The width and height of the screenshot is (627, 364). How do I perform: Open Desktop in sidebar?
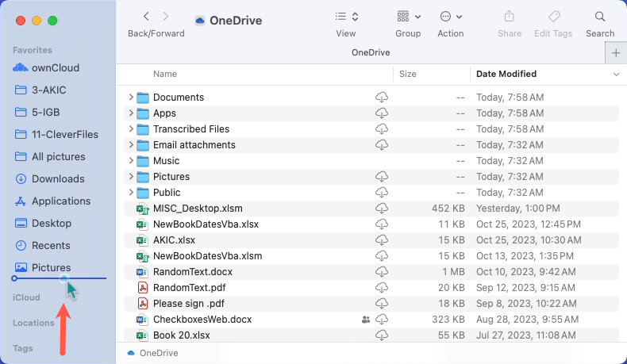coord(51,223)
